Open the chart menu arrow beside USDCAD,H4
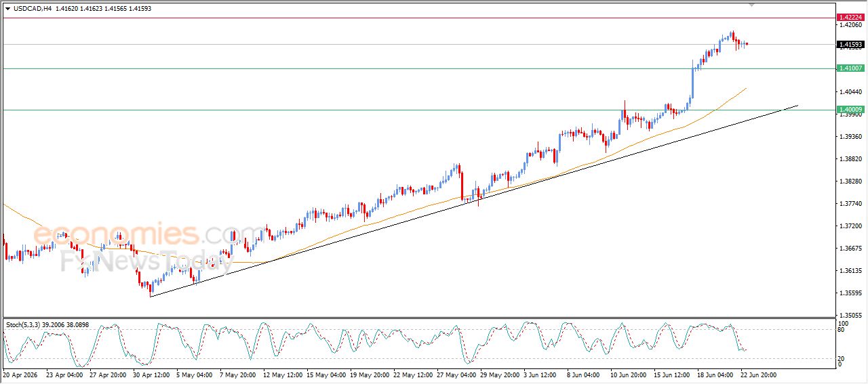 click(x=7, y=9)
